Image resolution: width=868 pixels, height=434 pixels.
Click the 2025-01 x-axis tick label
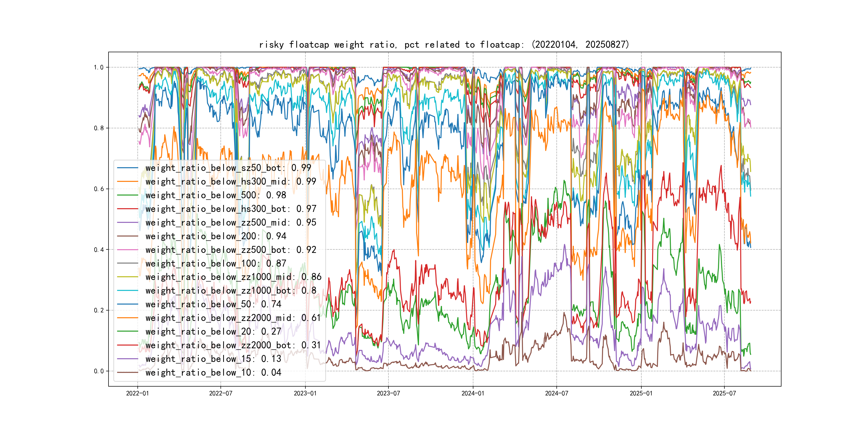[x=641, y=393]
